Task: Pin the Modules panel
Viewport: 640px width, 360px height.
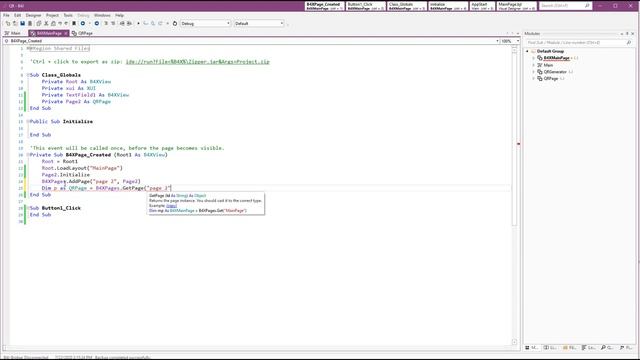Action: [x=627, y=33]
